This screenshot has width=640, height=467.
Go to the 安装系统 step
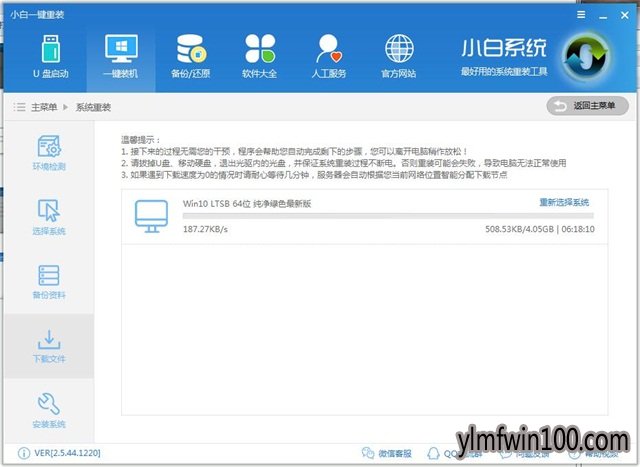click(49, 410)
